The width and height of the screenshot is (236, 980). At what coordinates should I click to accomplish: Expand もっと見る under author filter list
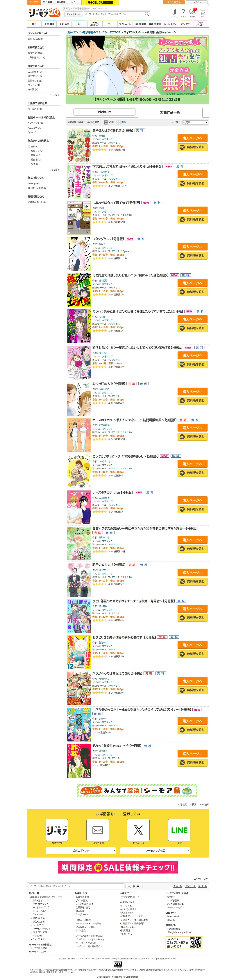[54, 95]
